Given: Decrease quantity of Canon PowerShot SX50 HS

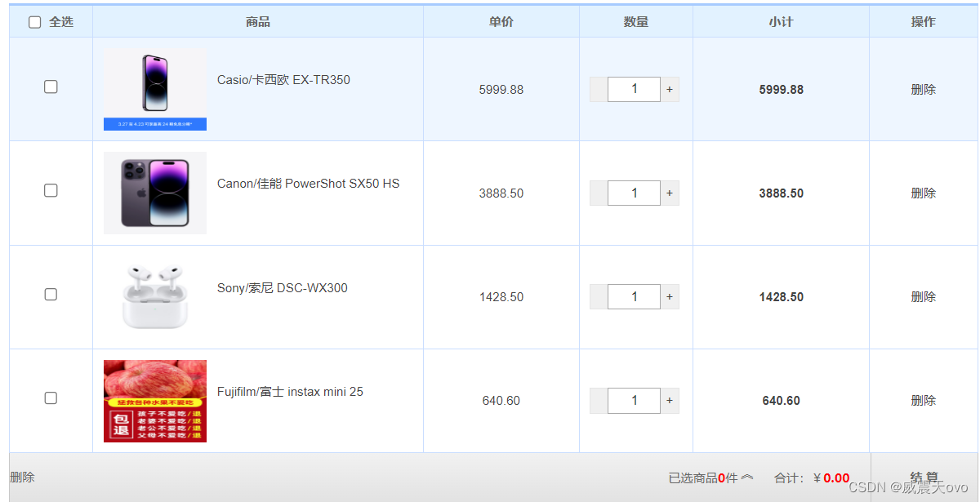Looking at the screenshot, I should (x=599, y=193).
